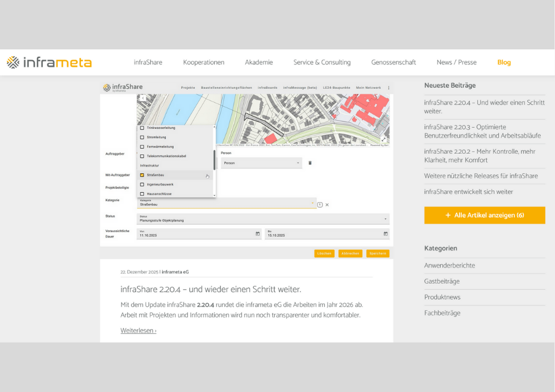The image size is (555, 392).
Task: Click the orange Speichern button
Action: pyautogui.click(x=378, y=253)
